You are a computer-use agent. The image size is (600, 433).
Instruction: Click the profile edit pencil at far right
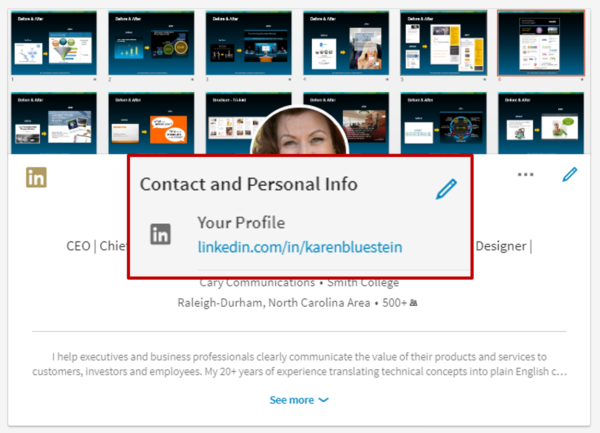[569, 174]
